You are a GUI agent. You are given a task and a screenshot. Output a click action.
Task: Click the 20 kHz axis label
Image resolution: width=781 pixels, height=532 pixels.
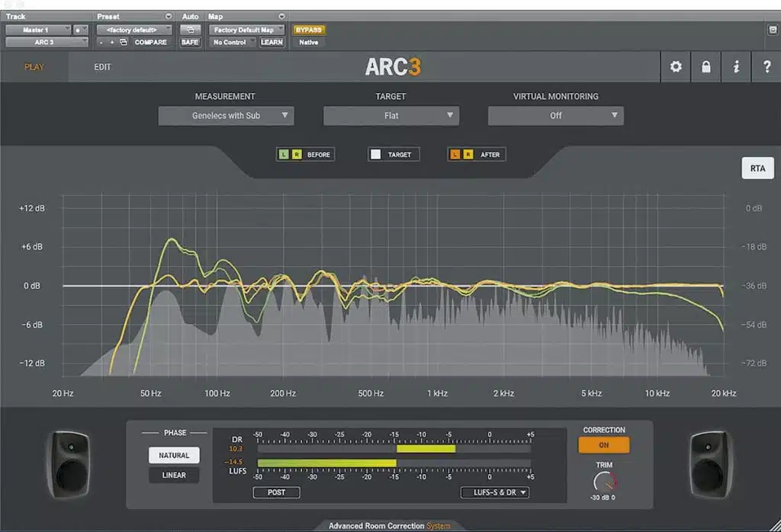pos(724,393)
